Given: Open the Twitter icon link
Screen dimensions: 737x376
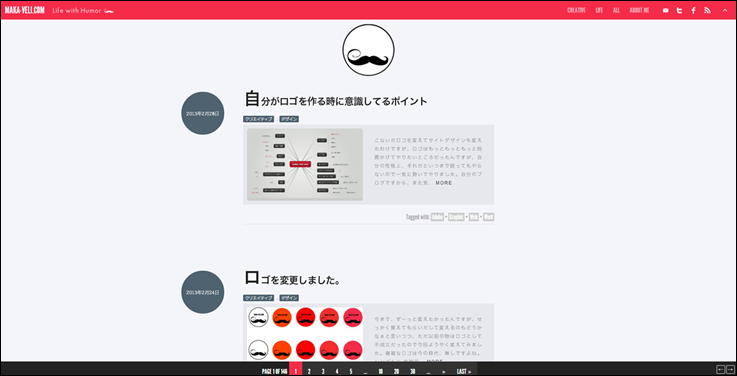Looking at the screenshot, I should pyautogui.click(x=679, y=10).
